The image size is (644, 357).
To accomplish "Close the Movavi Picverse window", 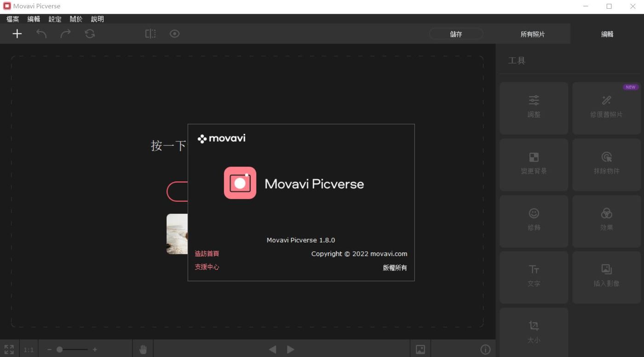I will point(632,6).
